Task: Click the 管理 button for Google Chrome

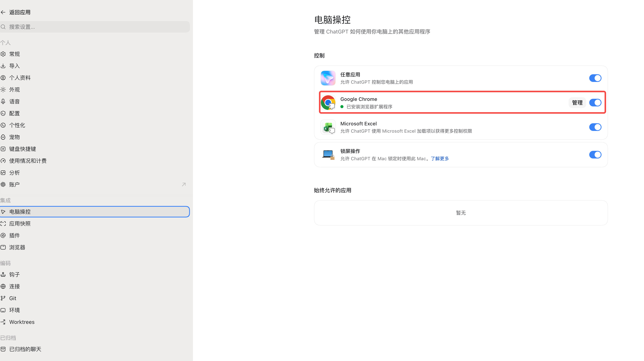Action: 577,102
